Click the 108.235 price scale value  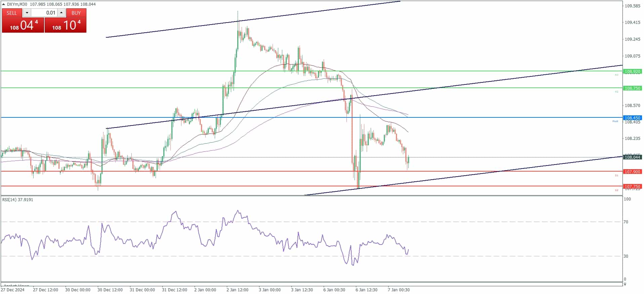[632, 138]
